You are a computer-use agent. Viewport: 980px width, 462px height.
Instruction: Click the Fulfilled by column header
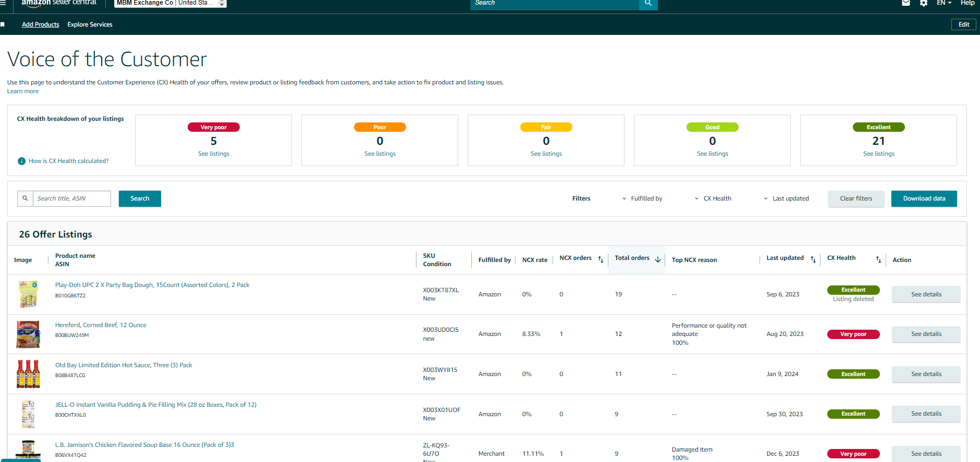495,260
